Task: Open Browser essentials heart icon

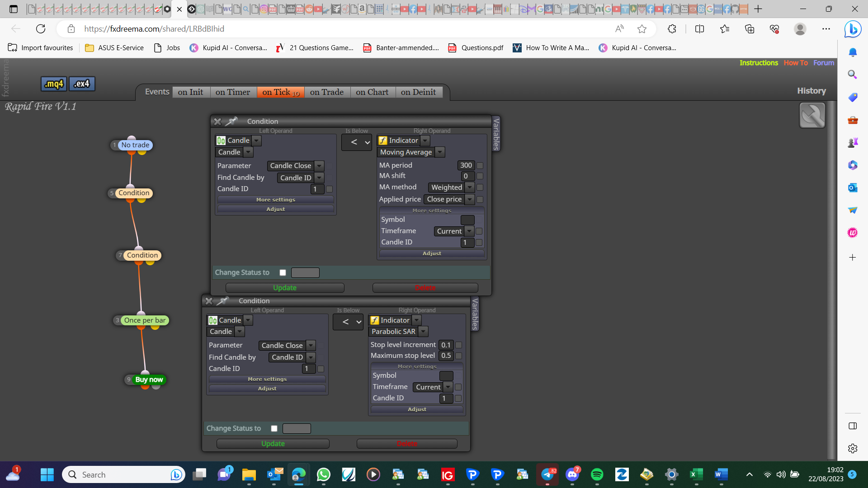Action: click(x=774, y=29)
